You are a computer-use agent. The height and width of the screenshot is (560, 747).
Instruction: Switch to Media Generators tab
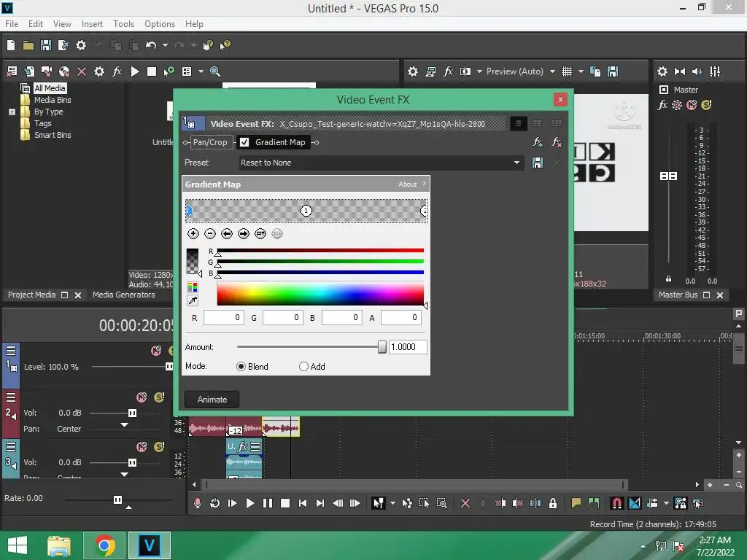(x=124, y=295)
